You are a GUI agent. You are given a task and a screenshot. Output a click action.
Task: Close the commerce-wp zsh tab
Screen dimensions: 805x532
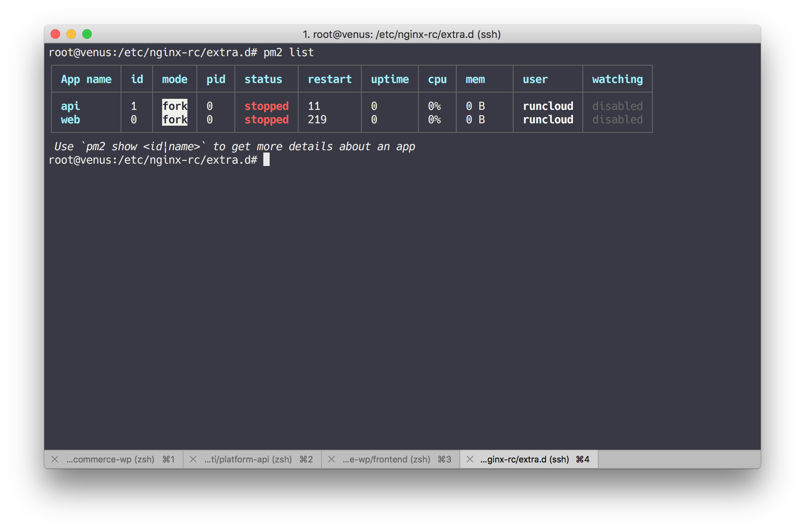tap(55, 459)
